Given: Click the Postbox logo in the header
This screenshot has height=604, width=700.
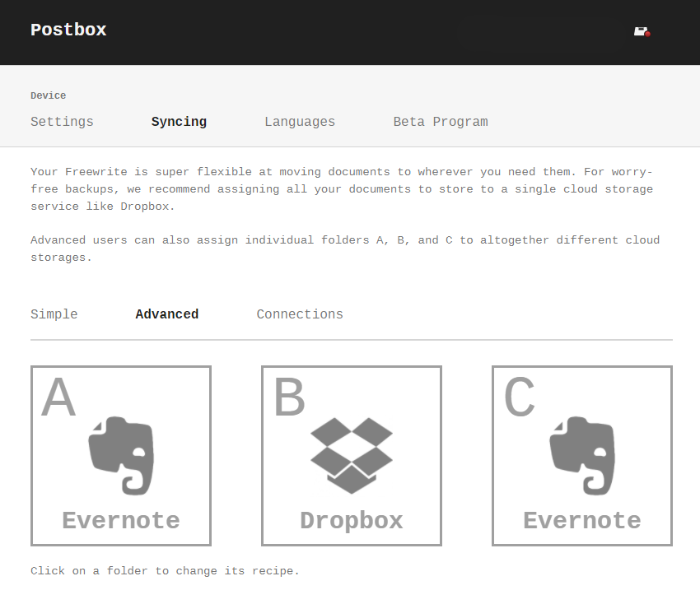Looking at the screenshot, I should pos(68,30).
